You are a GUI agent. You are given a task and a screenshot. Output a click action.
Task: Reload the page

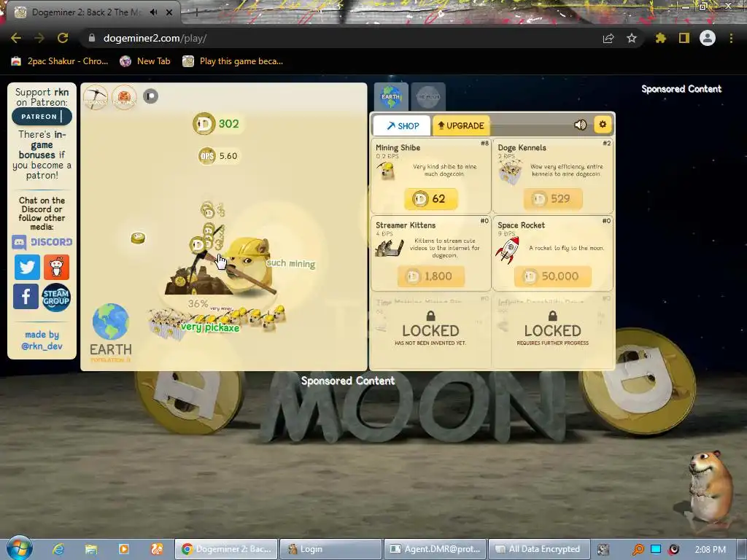point(63,38)
